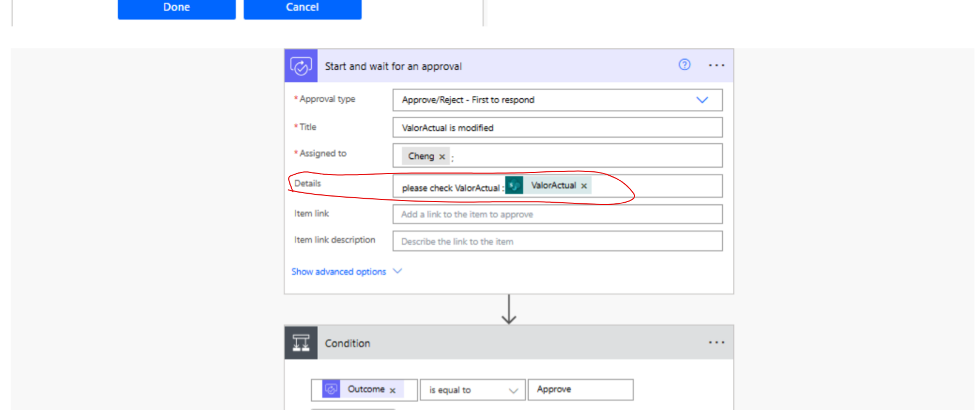The image size is (980, 410).
Task: Open the Condition card ellipsis menu
Action: tap(716, 343)
